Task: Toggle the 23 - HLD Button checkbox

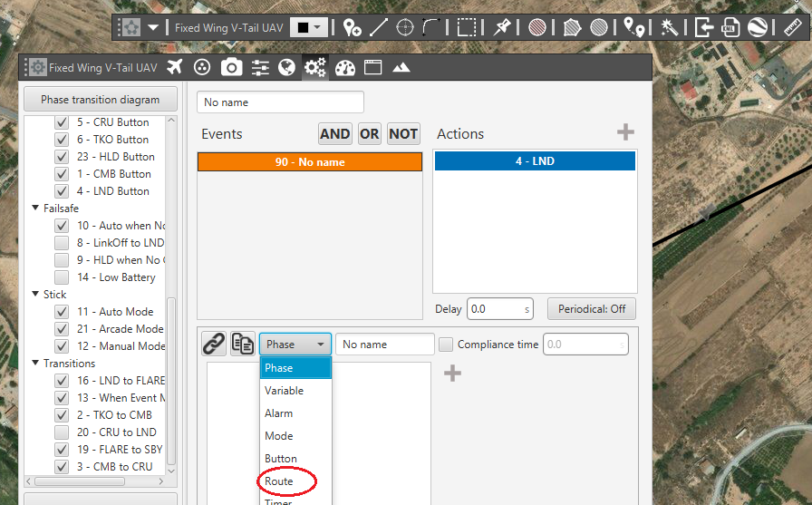Action: pyautogui.click(x=62, y=157)
